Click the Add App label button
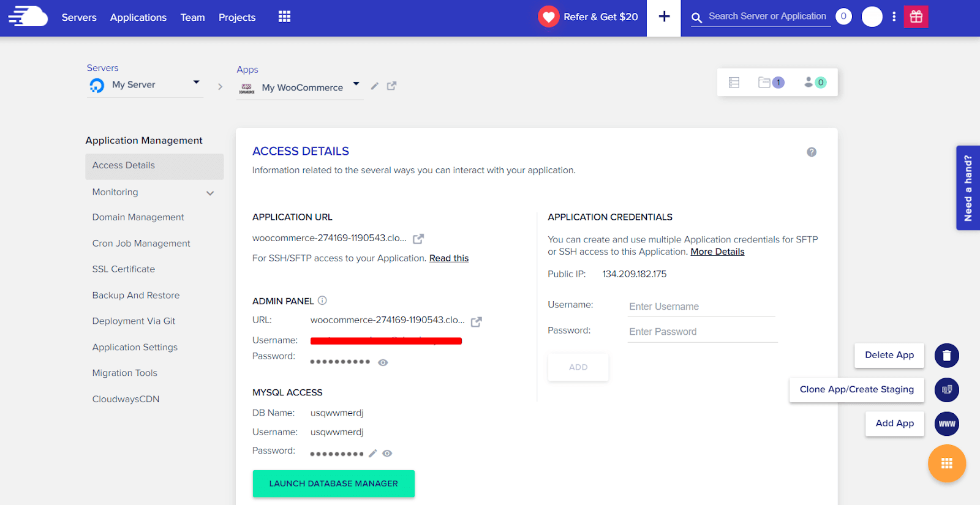 894,423
